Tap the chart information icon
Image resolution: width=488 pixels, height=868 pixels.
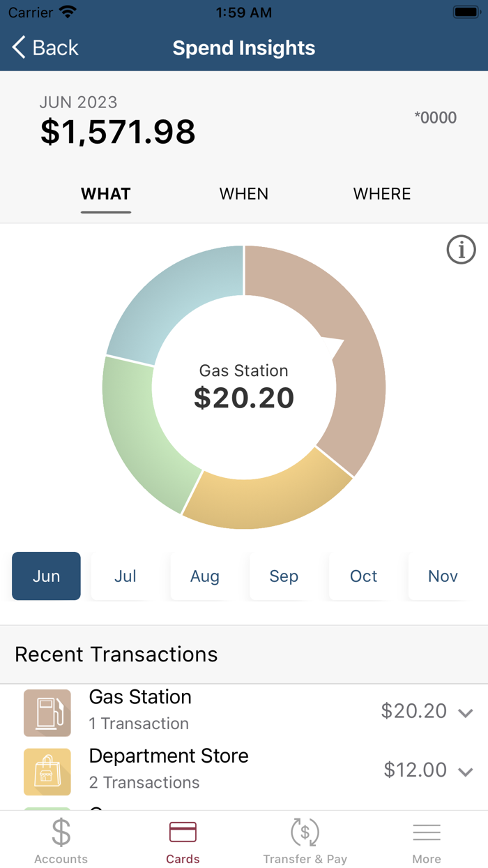click(x=461, y=249)
